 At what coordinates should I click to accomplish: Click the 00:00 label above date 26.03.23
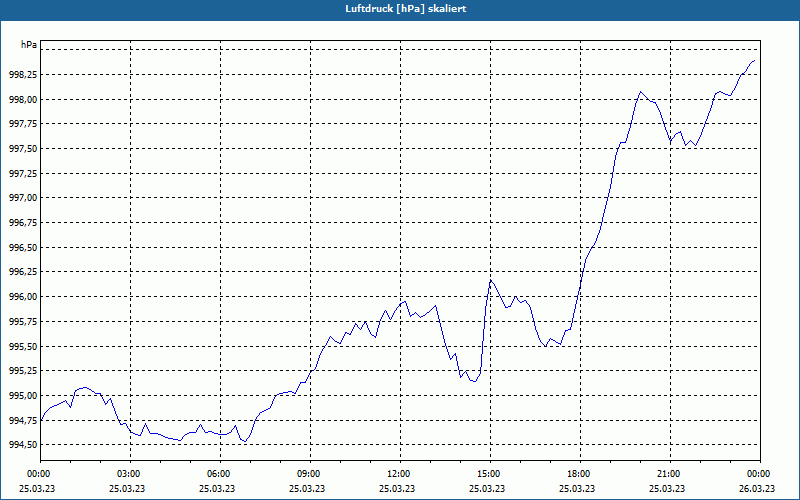[x=760, y=474]
